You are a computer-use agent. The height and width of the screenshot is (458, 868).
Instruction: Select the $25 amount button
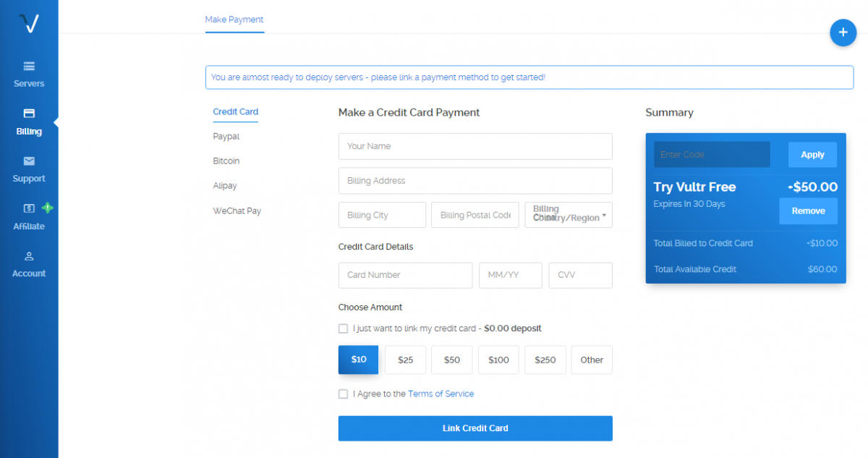pos(405,360)
